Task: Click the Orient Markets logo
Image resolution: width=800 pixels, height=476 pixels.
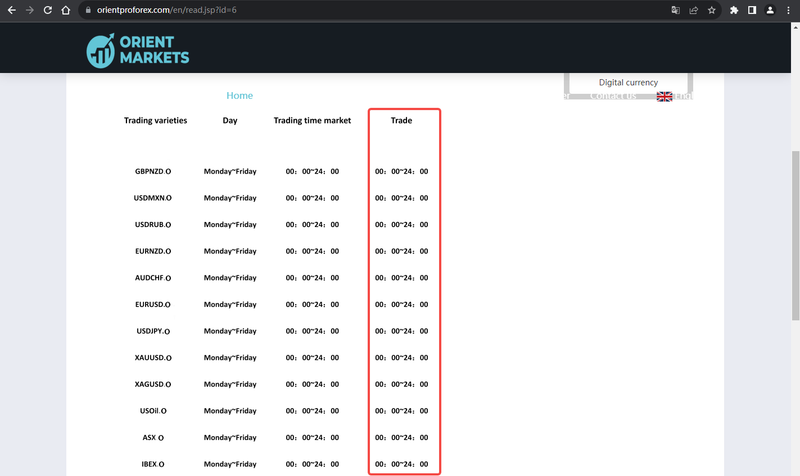Action: pyautogui.click(x=138, y=50)
